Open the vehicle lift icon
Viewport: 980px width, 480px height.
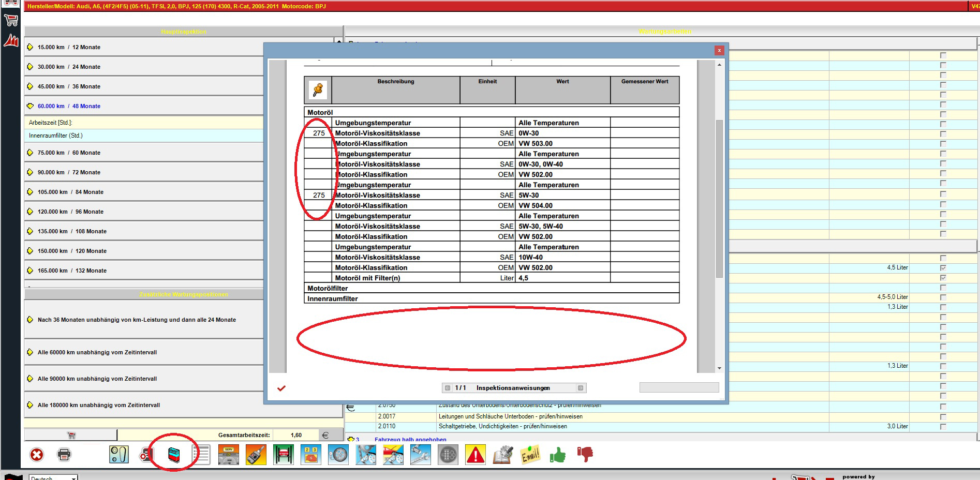click(284, 455)
